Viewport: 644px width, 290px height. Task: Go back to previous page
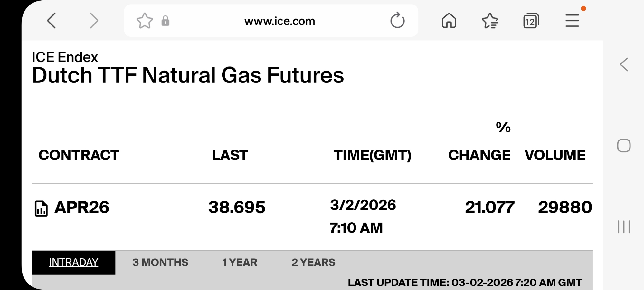[52, 21]
